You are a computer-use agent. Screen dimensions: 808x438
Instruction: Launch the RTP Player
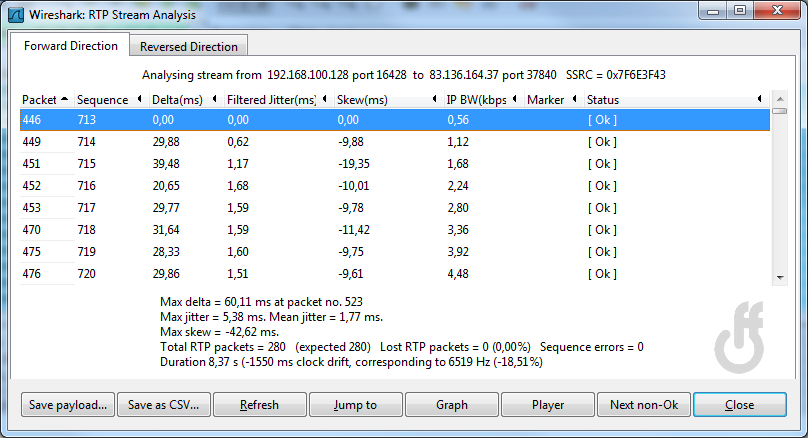coord(548,405)
